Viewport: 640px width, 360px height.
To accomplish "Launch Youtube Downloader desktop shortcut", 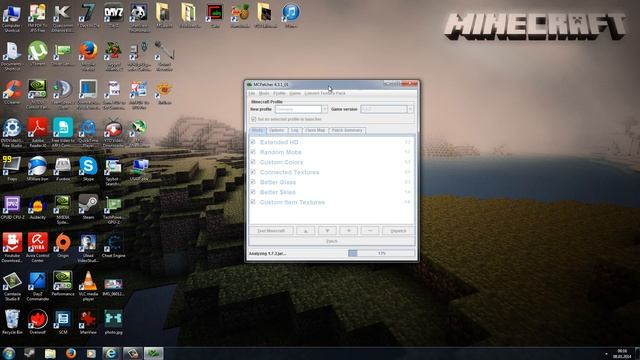I will [12, 247].
